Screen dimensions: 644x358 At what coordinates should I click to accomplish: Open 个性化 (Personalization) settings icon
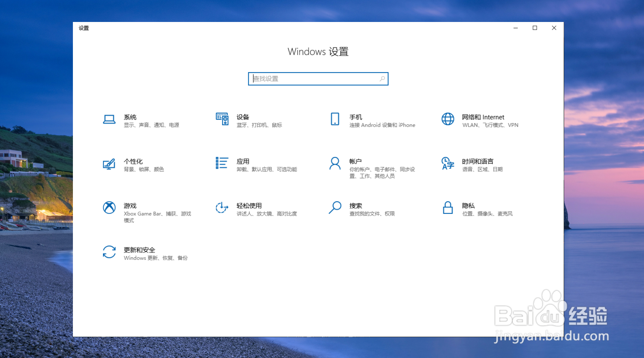click(x=109, y=164)
